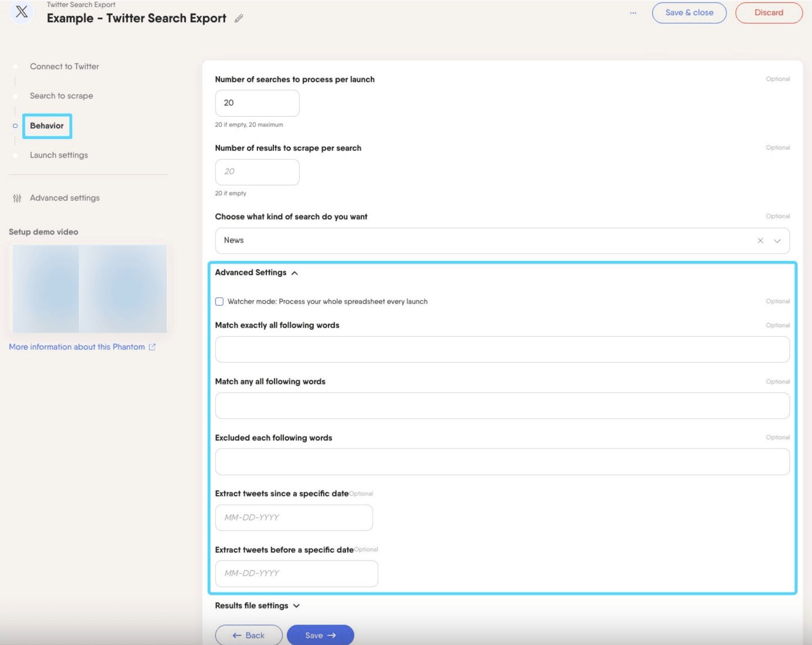The image size is (812, 645).
Task: Open the News search kind combo box
Action: tap(502, 241)
